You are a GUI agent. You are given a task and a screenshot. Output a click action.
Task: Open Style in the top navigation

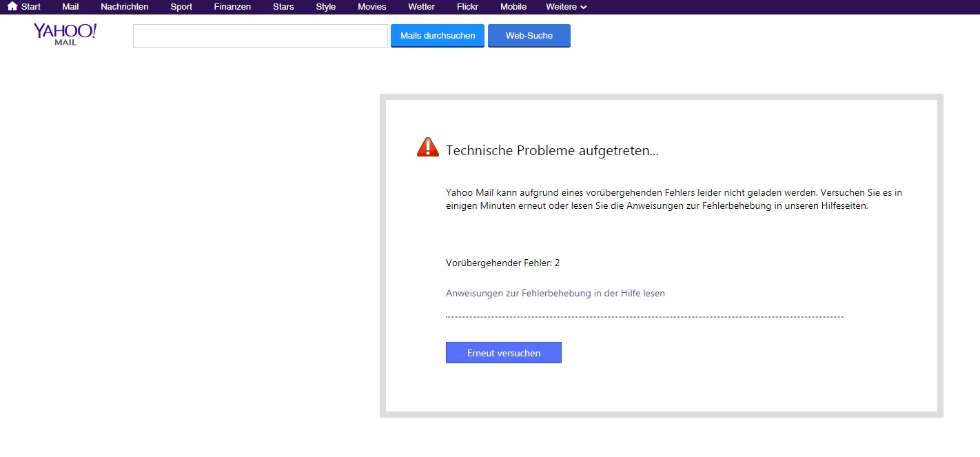point(326,7)
